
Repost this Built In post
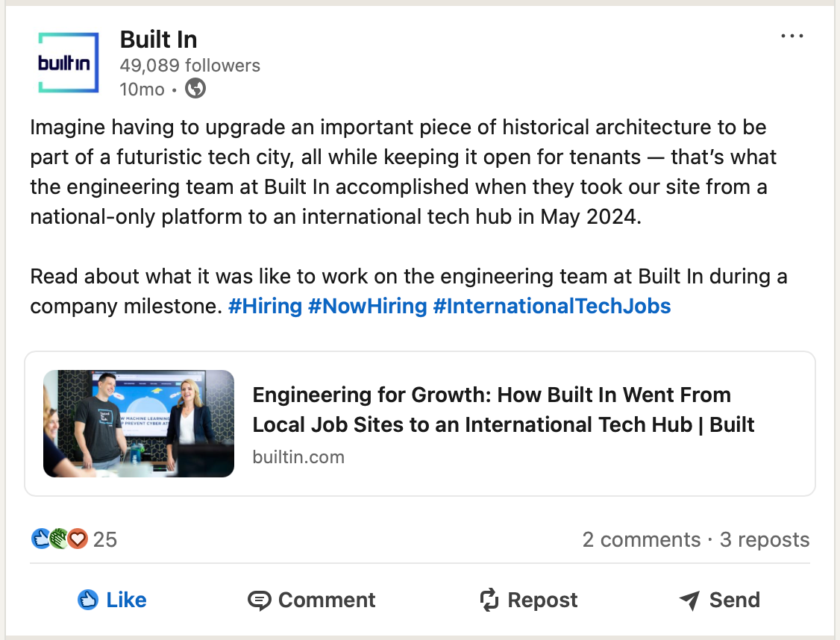point(529,600)
